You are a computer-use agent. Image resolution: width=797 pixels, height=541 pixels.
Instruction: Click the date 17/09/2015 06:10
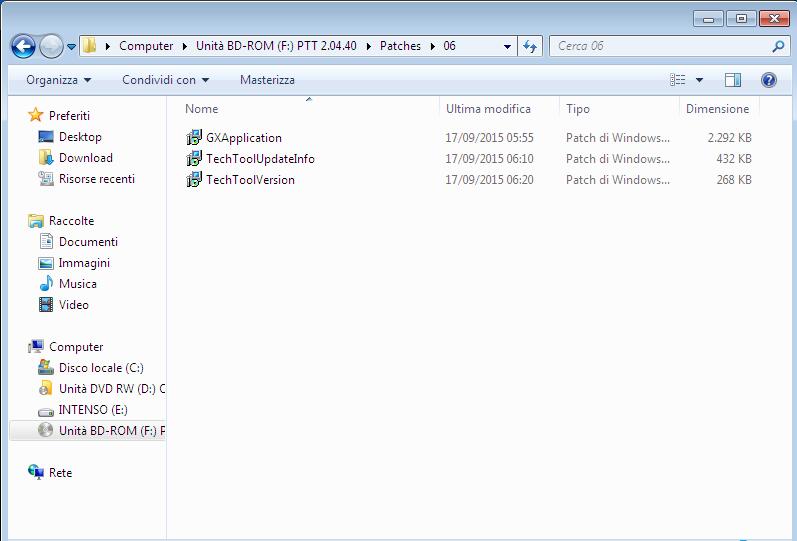point(489,159)
